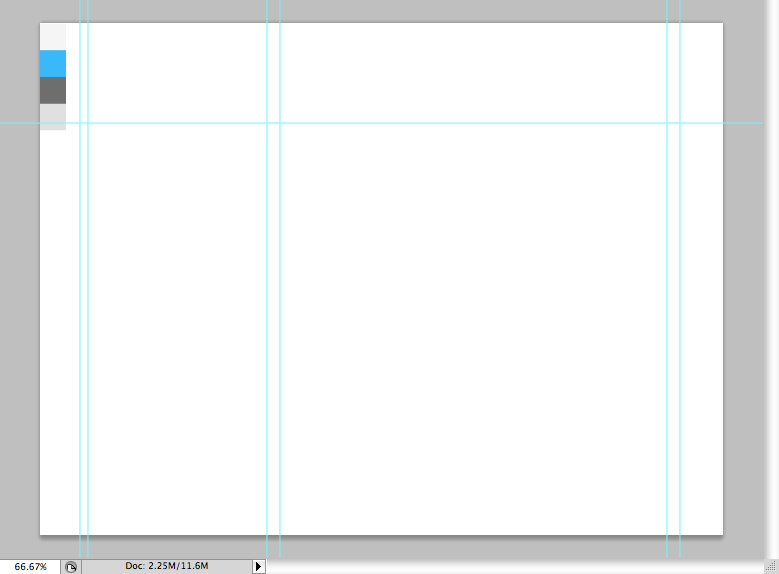Click the 66.67% zoom level field
This screenshot has height=574, width=779.
30,567
